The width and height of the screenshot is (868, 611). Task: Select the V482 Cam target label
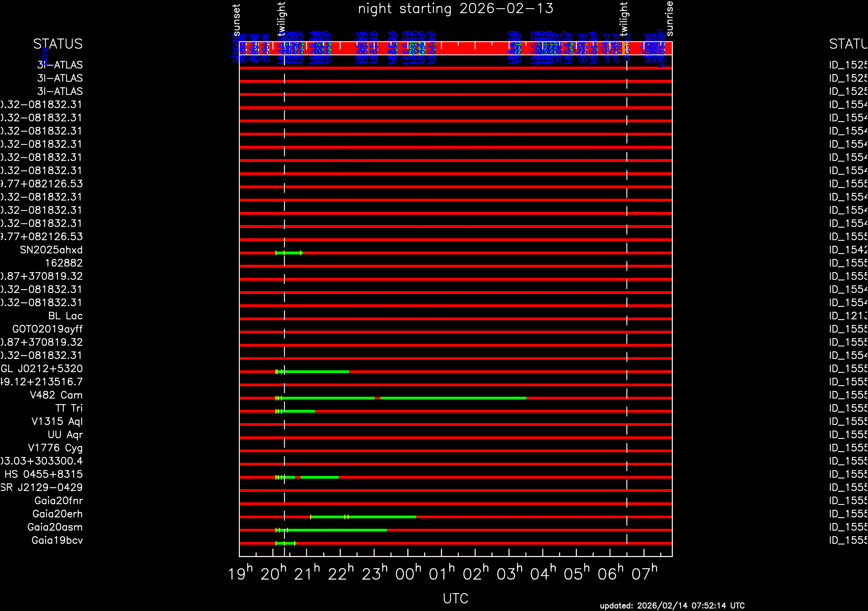coord(56,395)
